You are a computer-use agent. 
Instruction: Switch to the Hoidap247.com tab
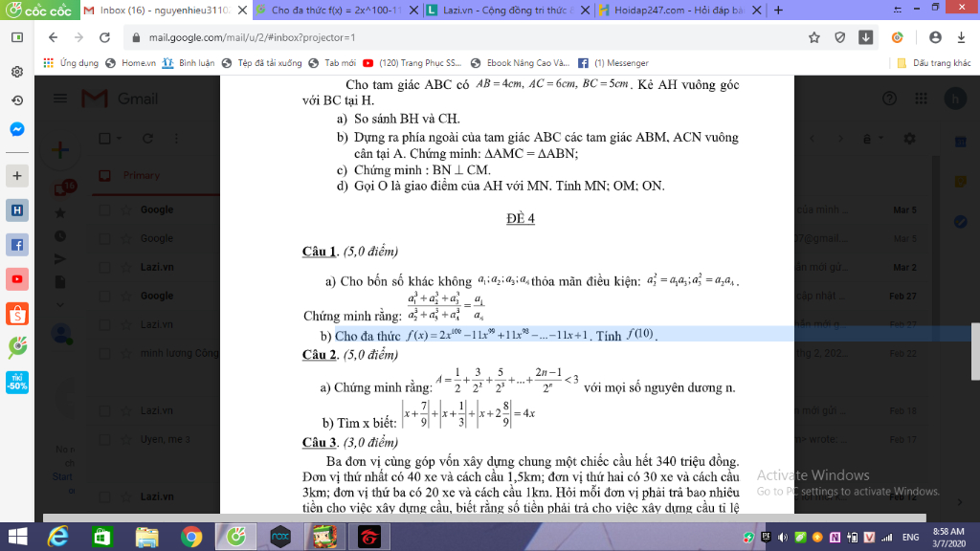click(679, 10)
